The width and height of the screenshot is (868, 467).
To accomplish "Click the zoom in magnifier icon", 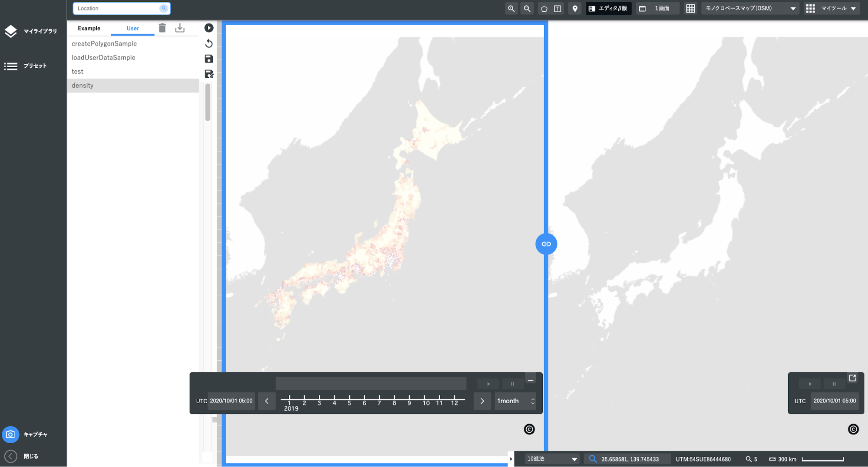I will pyautogui.click(x=511, y=9).
